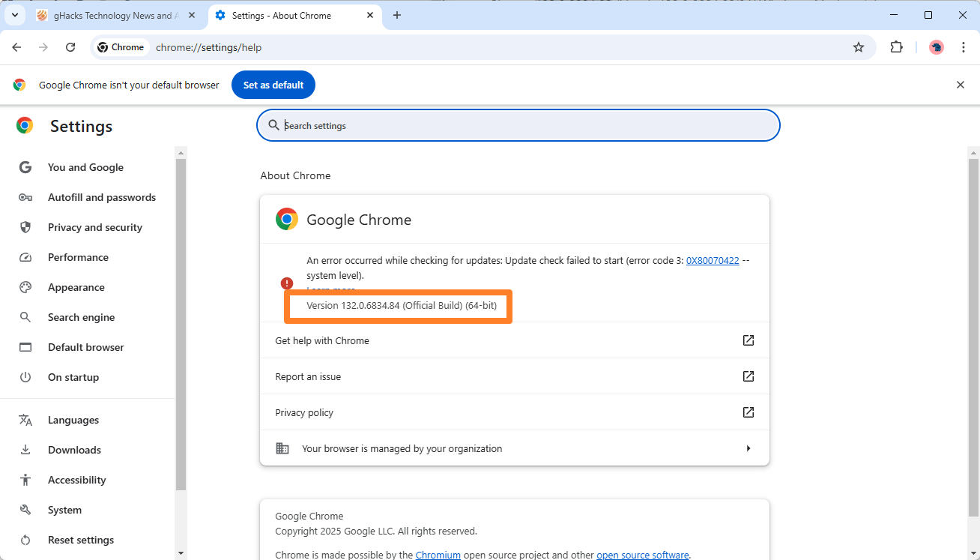Click the magnifier icon in search settings

pyautogui.click(x=273, y=125)
